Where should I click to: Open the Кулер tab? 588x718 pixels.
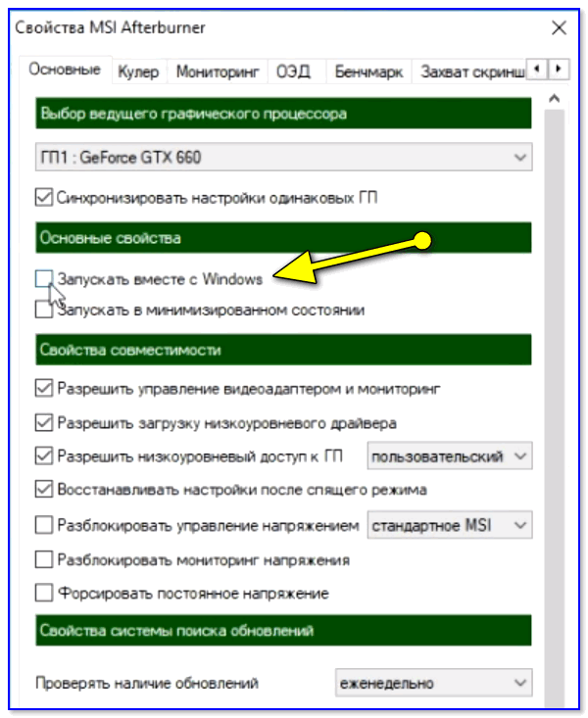pos(138,72)
